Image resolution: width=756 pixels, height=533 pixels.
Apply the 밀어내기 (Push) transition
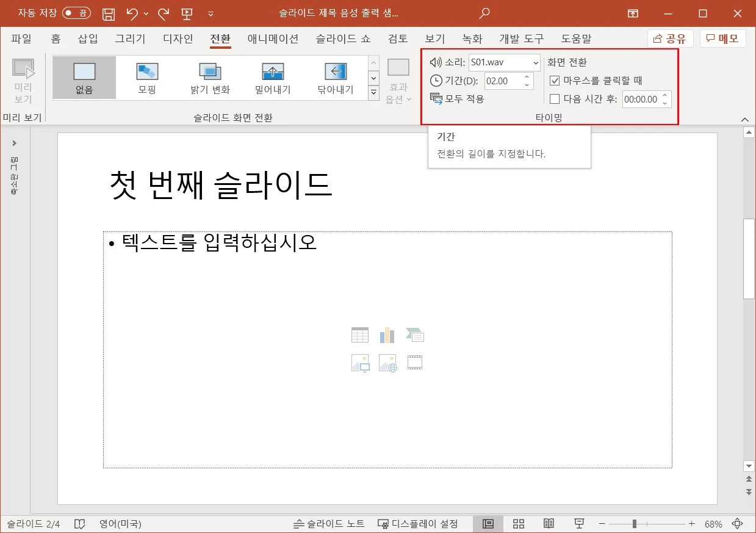click(272, 77)
